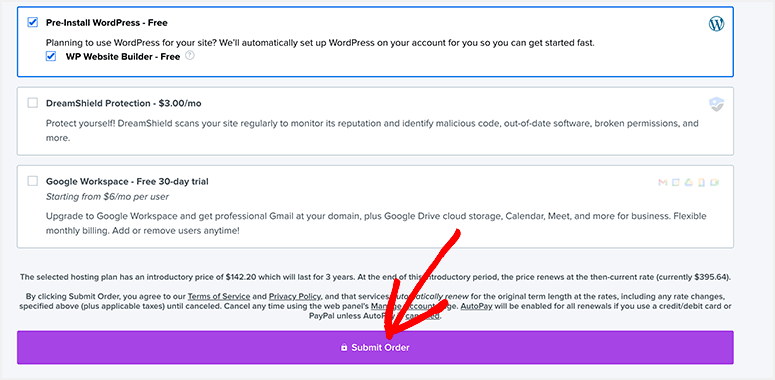Click the WordPress logo icon

(716, 24)
